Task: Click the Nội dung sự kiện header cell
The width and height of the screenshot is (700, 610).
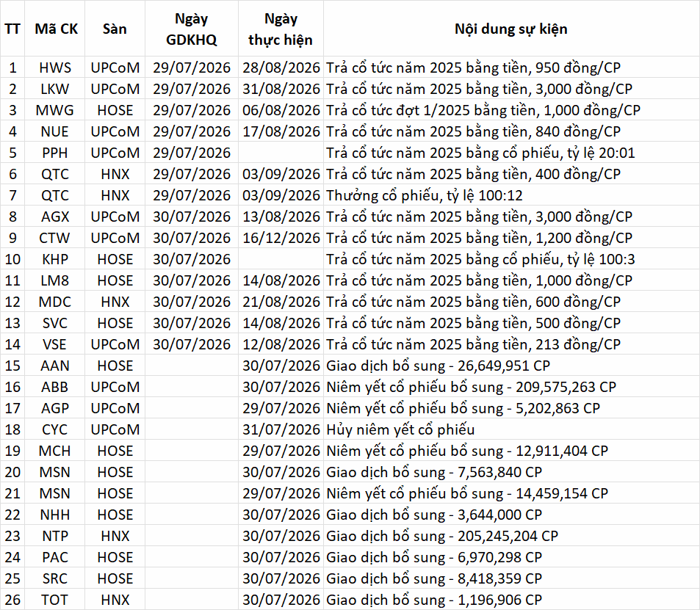Action: pos(511,29)
